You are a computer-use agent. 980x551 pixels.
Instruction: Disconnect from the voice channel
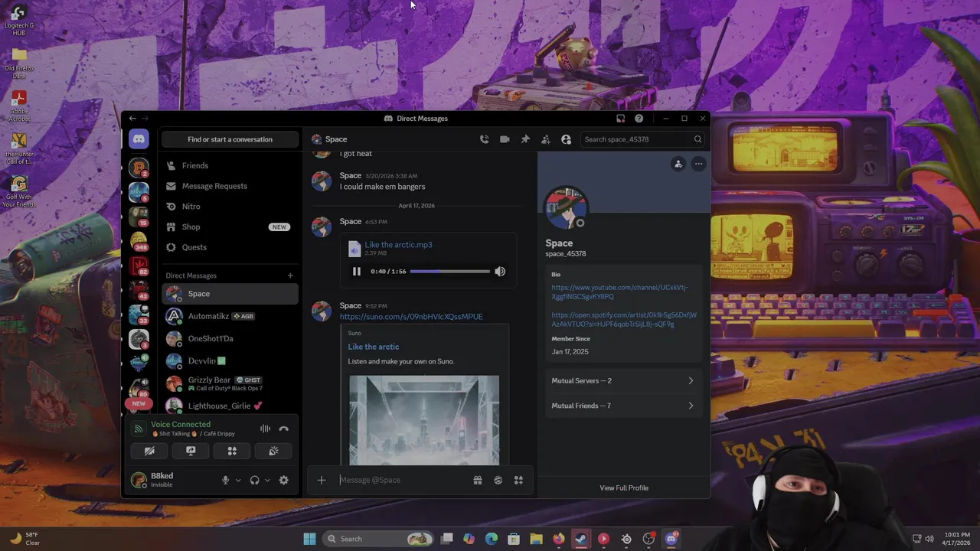click(x=284, y=429)
